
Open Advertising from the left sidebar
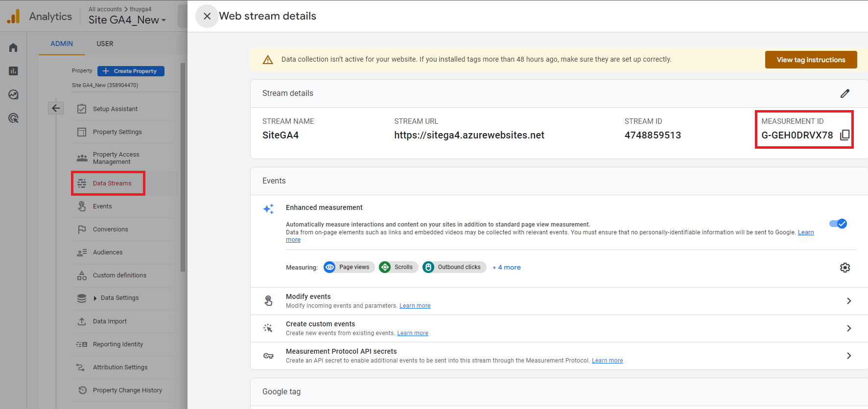click(13, 118)
